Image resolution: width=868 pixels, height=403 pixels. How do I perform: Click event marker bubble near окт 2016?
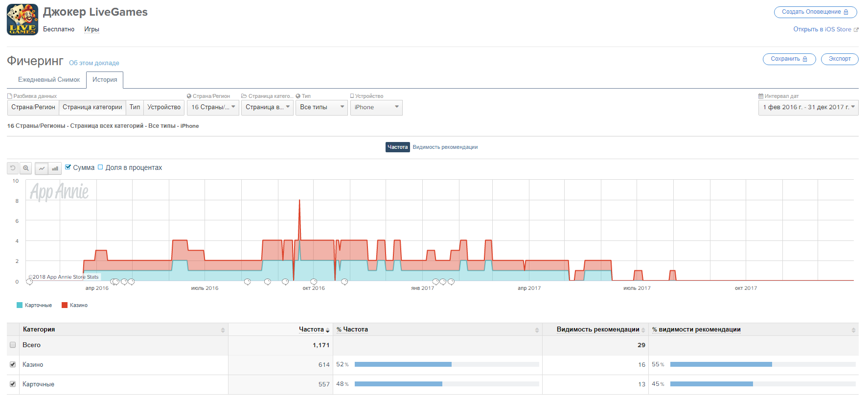[x=314, y=282]
